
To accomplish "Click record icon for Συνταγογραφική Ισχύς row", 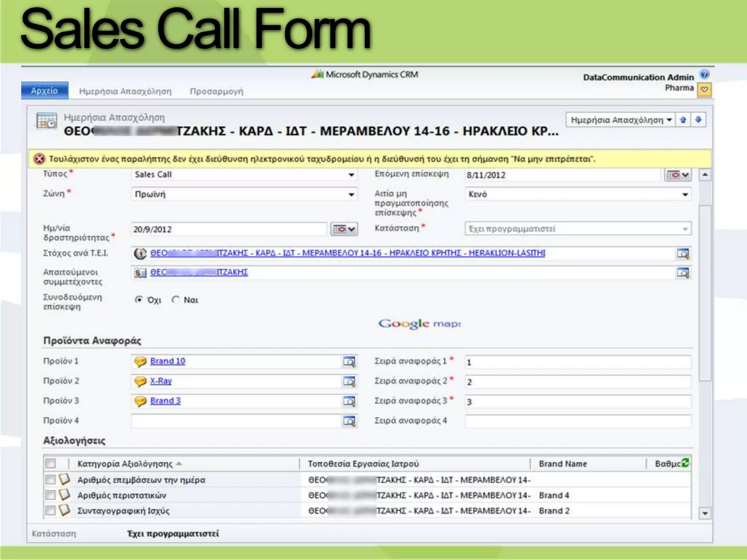I will [x=64, y=510].
